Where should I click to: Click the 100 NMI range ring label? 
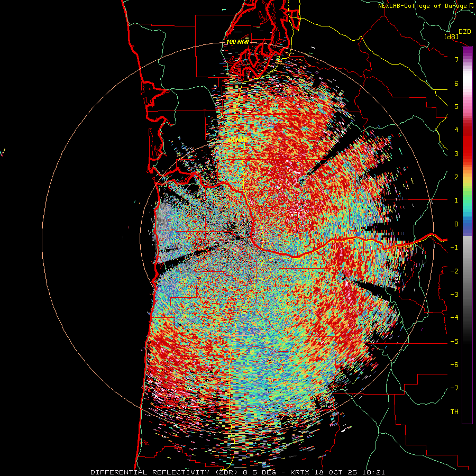coord(237,42)
